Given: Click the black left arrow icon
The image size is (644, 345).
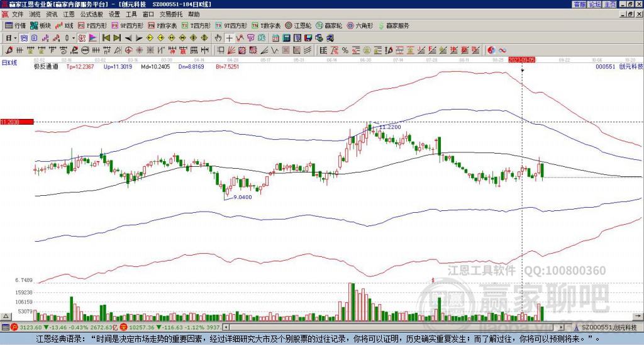Looking at the screenshot, I should (x=128, y=38).
